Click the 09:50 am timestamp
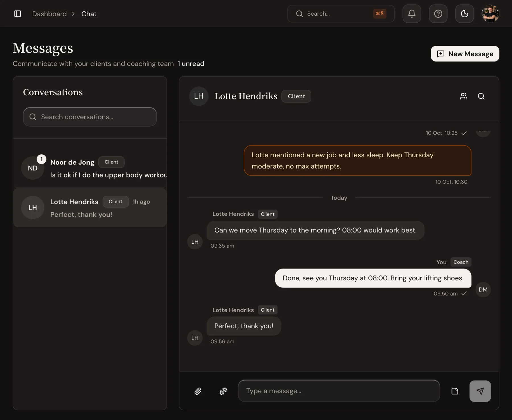This screenshot has height=420, width=512. coord(445,293)
